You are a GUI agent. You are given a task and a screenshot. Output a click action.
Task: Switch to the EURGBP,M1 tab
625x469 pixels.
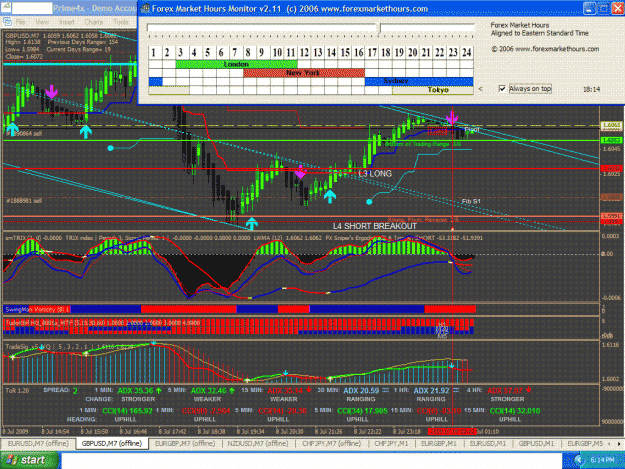click(439, 443)
